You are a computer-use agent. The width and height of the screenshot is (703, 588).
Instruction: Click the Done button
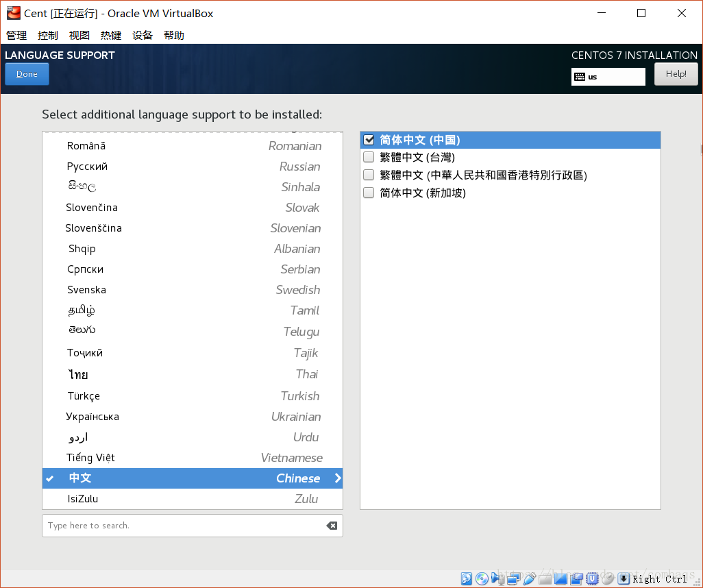pyautogui.click(x=27, y=74)
